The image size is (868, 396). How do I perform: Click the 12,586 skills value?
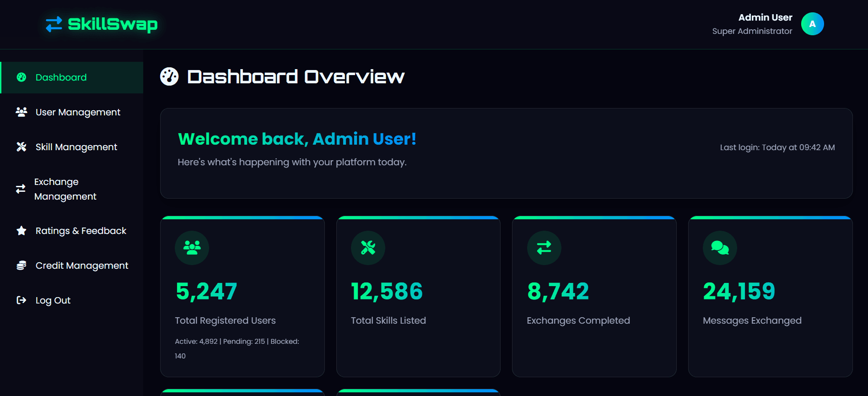(387, 291)
